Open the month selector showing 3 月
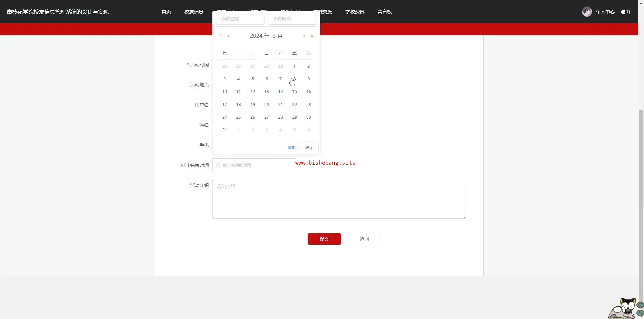Viewport: 644px width, 319px height. [278, 36]
